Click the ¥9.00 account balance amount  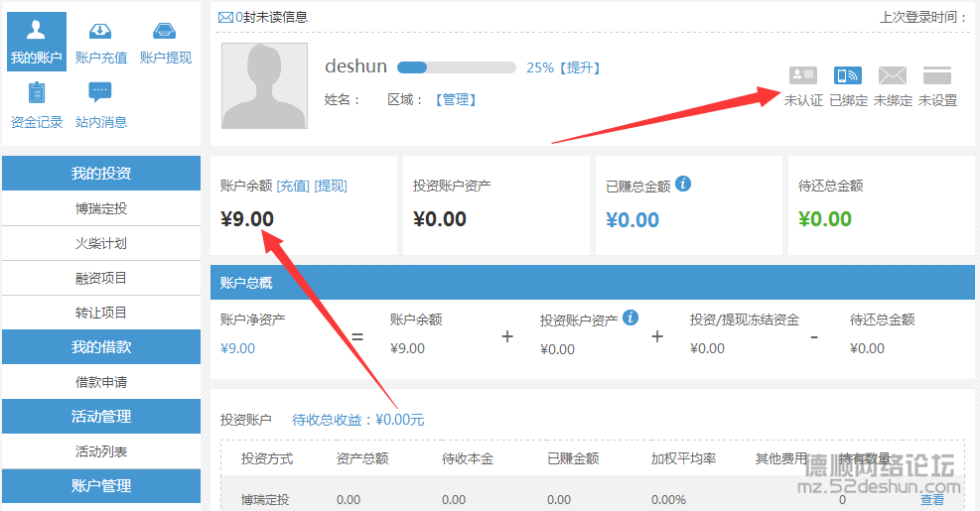[247, 219]
